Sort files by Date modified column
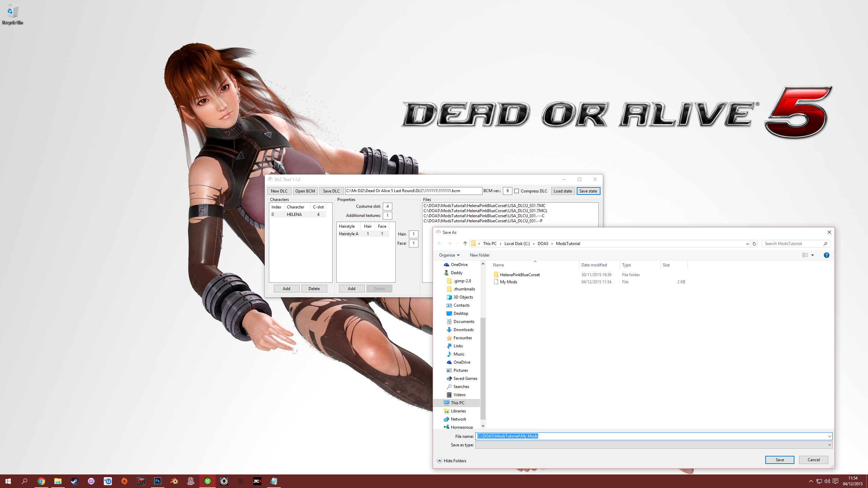 pos(594,265)
